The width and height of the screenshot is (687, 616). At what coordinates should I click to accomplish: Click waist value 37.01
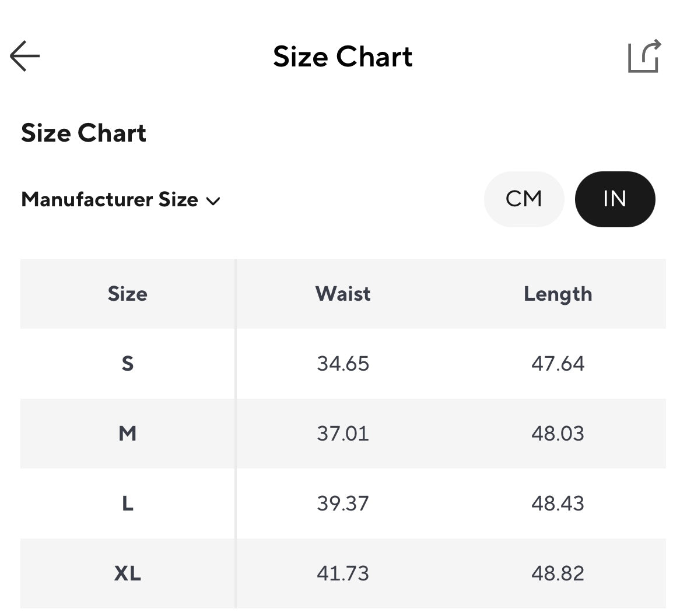point(343,434)
